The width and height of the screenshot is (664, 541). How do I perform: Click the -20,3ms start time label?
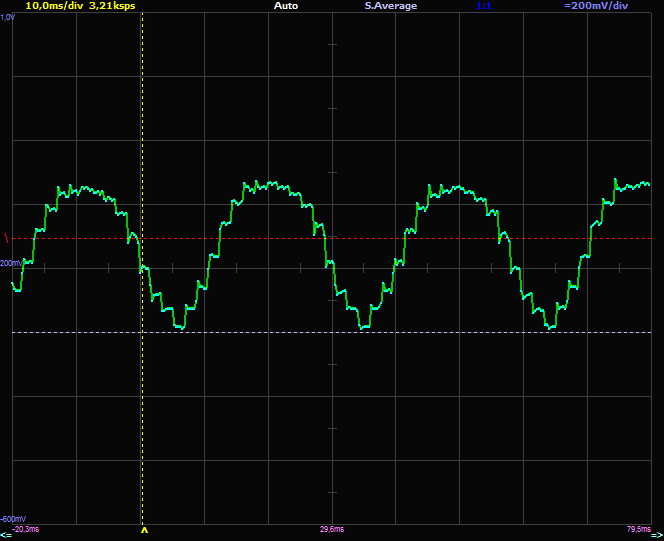coord(27,528)
